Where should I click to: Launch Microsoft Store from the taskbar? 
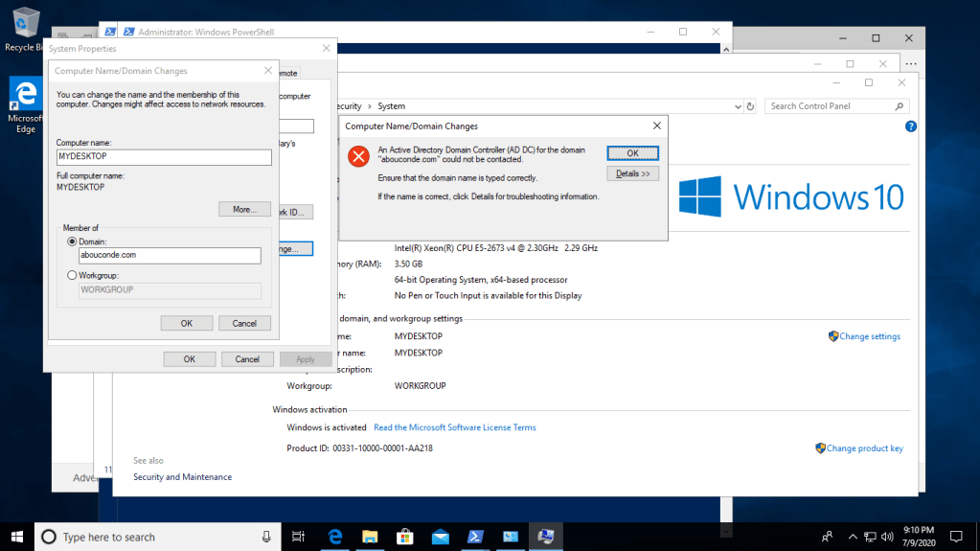pos(404,537)
